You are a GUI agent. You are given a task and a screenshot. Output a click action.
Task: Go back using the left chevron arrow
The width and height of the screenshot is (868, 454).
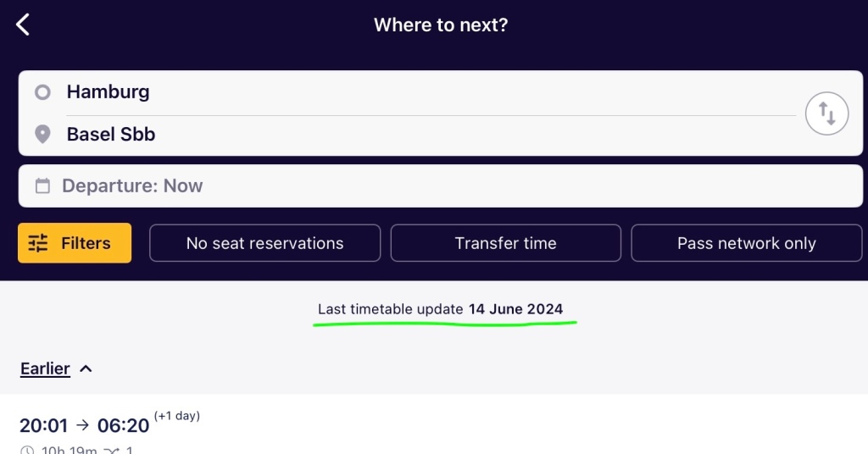23,25
